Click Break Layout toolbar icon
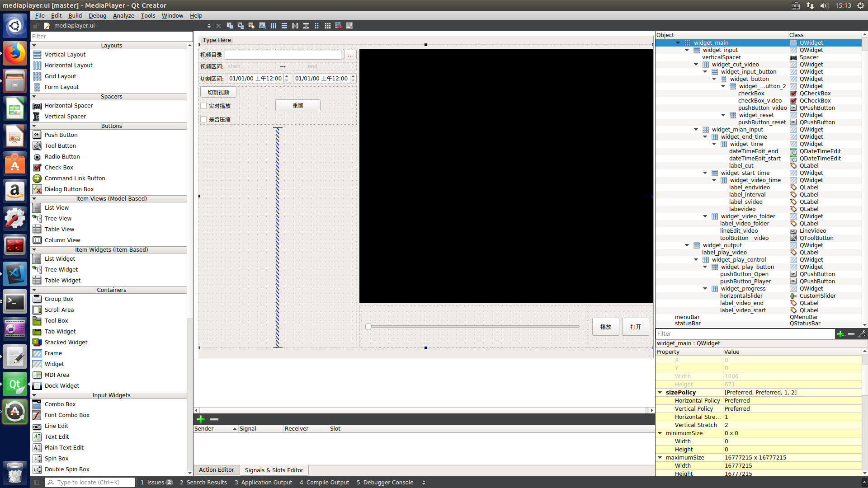The width and height of the screenshot is (868, 488). pyautogui.click(x=339, y=26)
